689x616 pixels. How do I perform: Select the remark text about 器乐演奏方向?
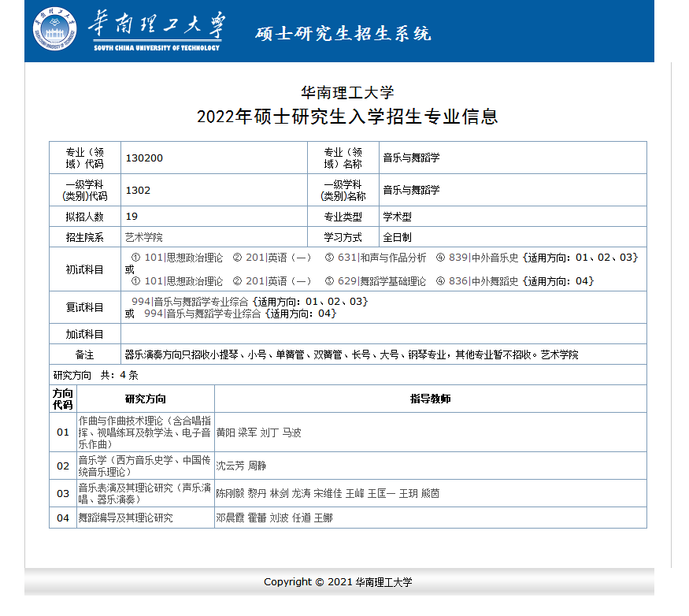click(351, 354)
